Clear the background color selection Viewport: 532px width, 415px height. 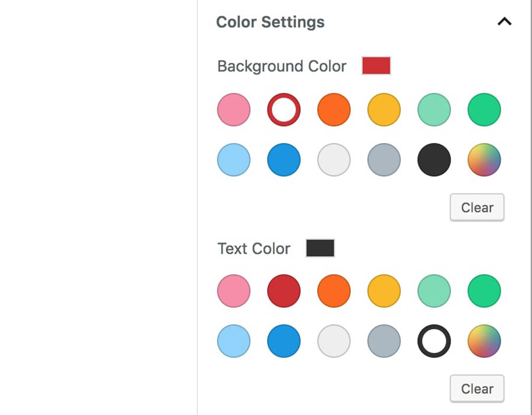pyautogui.click(x=476, y=208)
